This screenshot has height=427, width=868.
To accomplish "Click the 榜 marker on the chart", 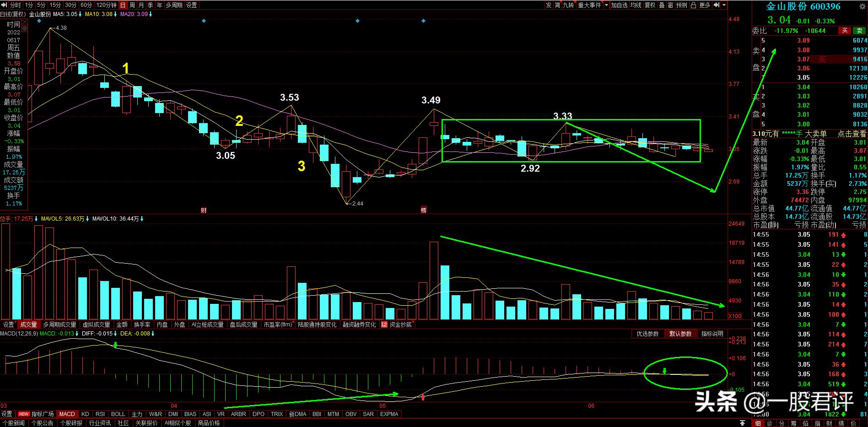I will (423, 210).
